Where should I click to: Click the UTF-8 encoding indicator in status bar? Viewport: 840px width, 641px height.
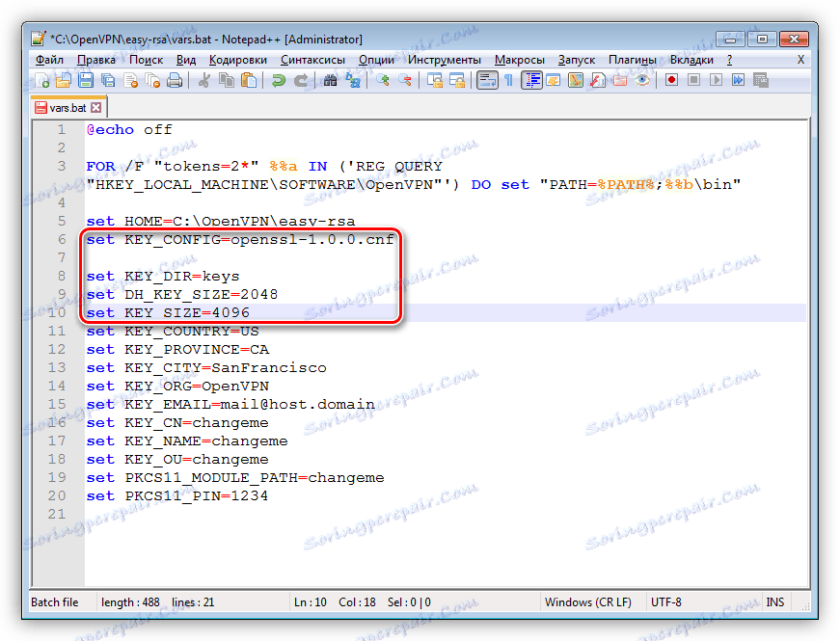point(666,601)
